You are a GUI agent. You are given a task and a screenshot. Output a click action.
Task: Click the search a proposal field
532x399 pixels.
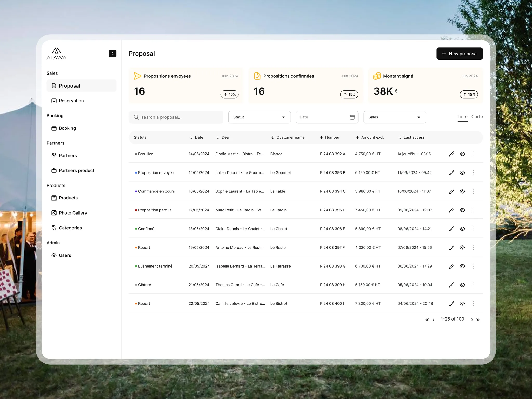pyautogui.click(x=176, y=117)
